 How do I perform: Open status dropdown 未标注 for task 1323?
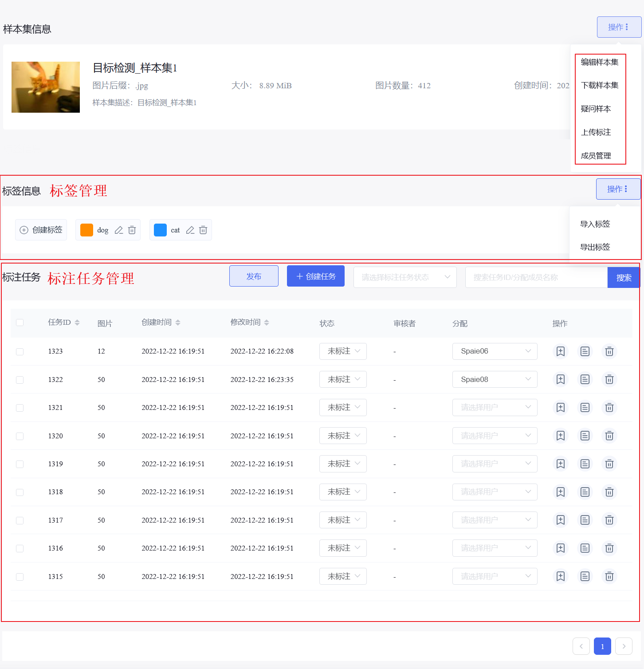click(343, 351)
